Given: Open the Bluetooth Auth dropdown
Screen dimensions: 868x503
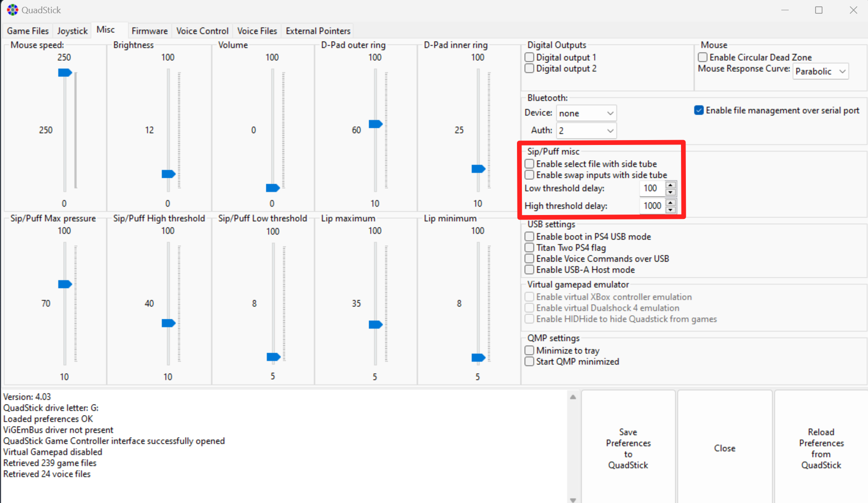Looking at the screenshot, I should (586, 131).
